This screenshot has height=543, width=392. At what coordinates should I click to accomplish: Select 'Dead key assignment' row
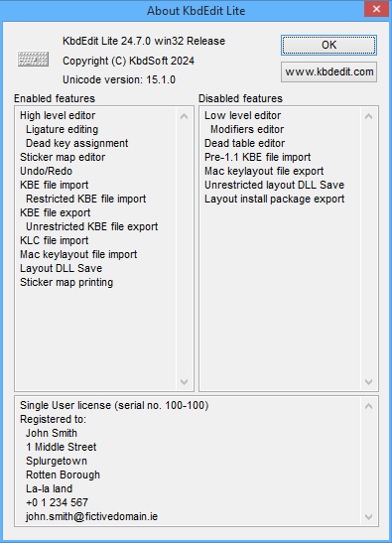[76, 143]
